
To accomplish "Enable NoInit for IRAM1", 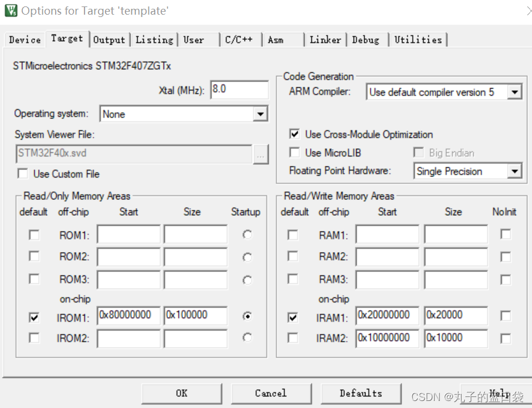I will point(506,316).
